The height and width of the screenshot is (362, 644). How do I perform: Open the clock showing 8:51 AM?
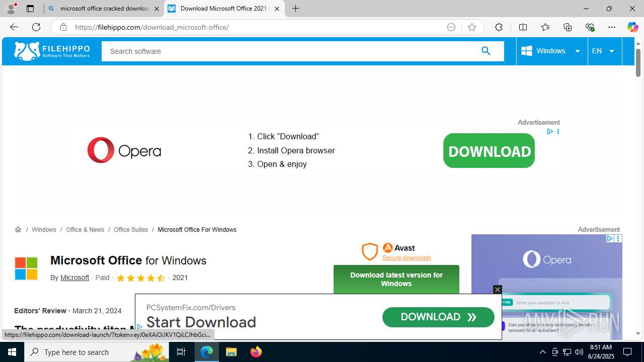coord(601,352)
